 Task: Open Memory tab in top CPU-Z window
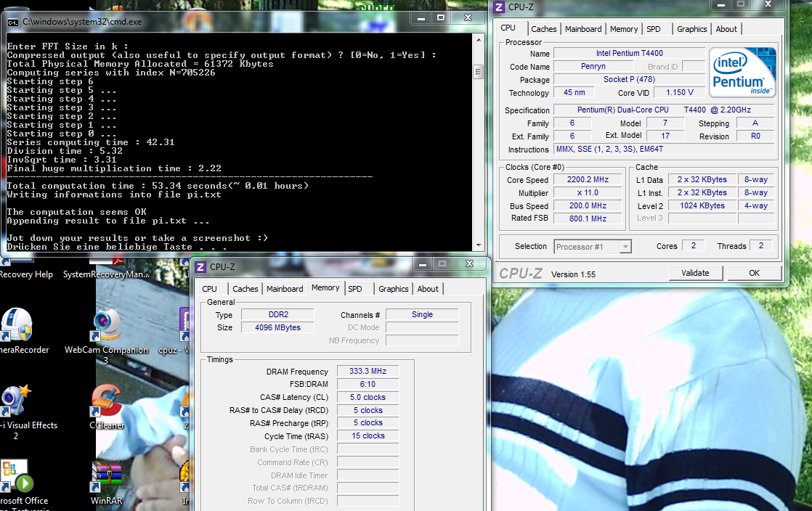[623, 29]
